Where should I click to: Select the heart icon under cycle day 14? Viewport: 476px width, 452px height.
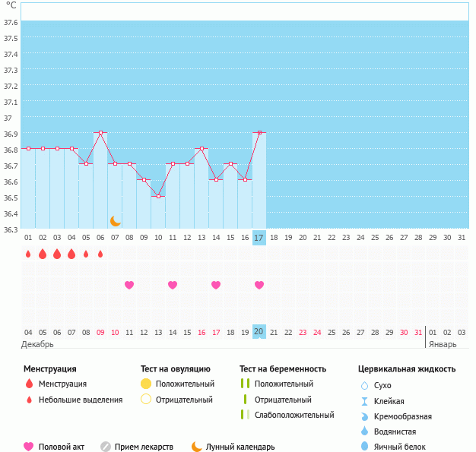pos(216,285)
